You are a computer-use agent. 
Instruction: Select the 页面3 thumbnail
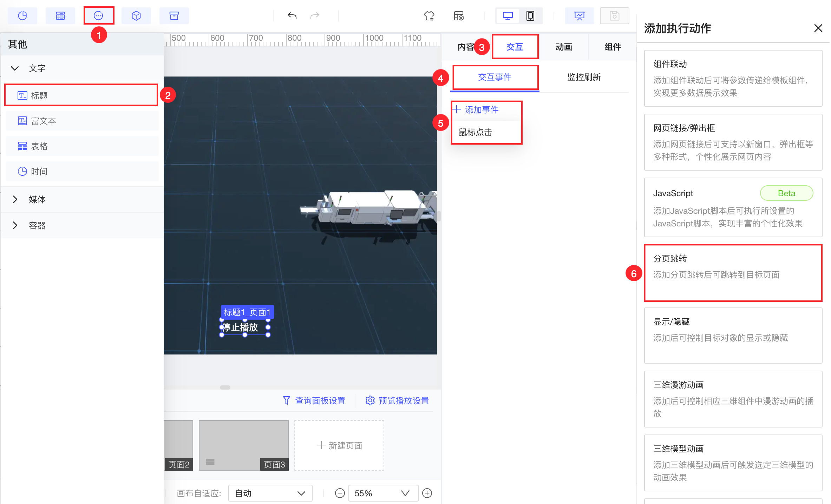243,445
